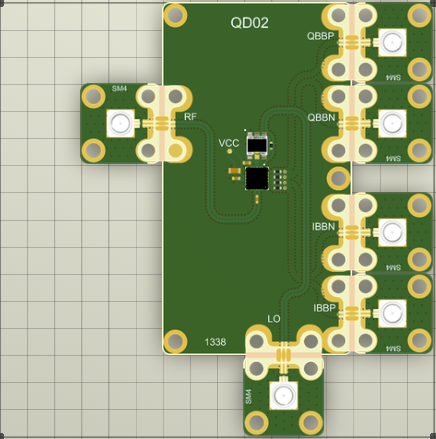Select the IBBN SMA connector
The width and height of the screenshot is (436, 439).
click(x=392, y=232)
